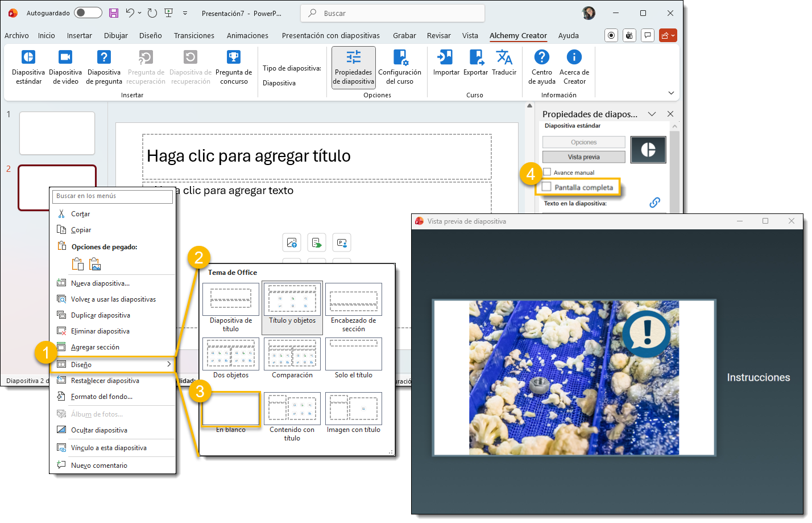Add a Diapositiva de pregunta

[x=104, y=67]
